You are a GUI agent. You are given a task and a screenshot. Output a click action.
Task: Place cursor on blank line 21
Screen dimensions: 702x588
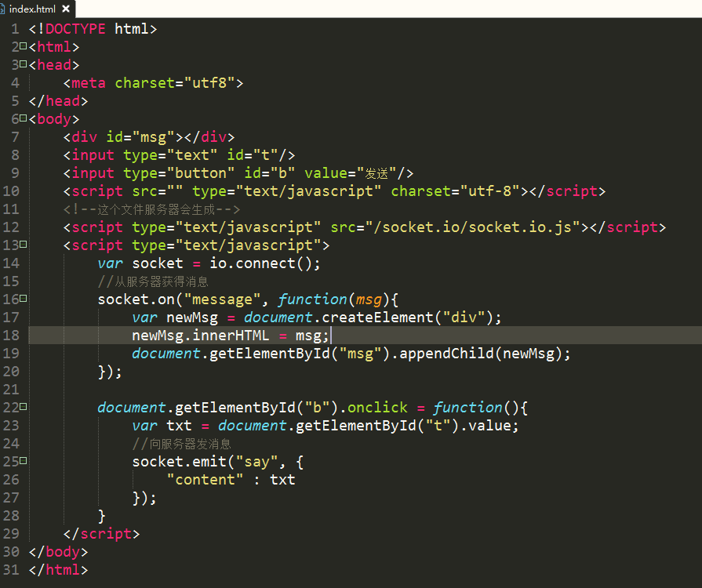235,390
